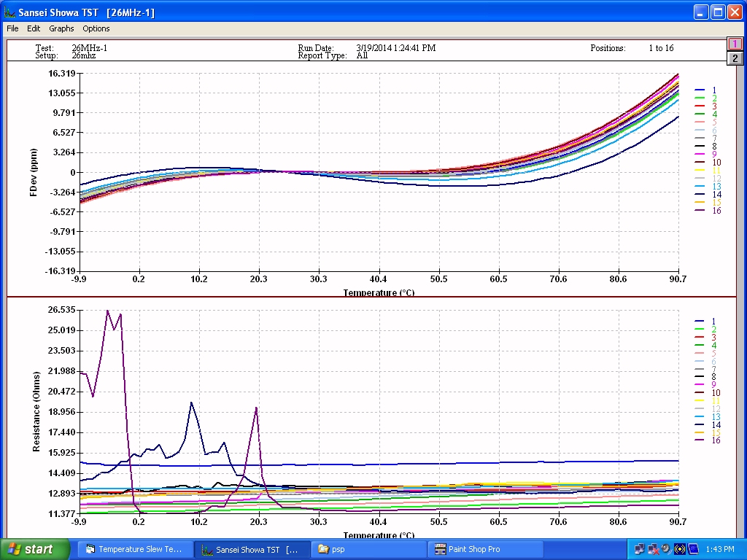Click the taskbar clock showing 1:43 PM
Image resolution: width=747 pixels, height=560 pixels.
724,549
